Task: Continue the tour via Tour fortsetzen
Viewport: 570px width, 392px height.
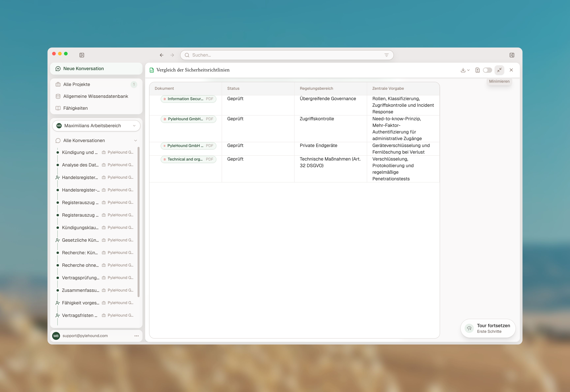Action: [488, 328]
